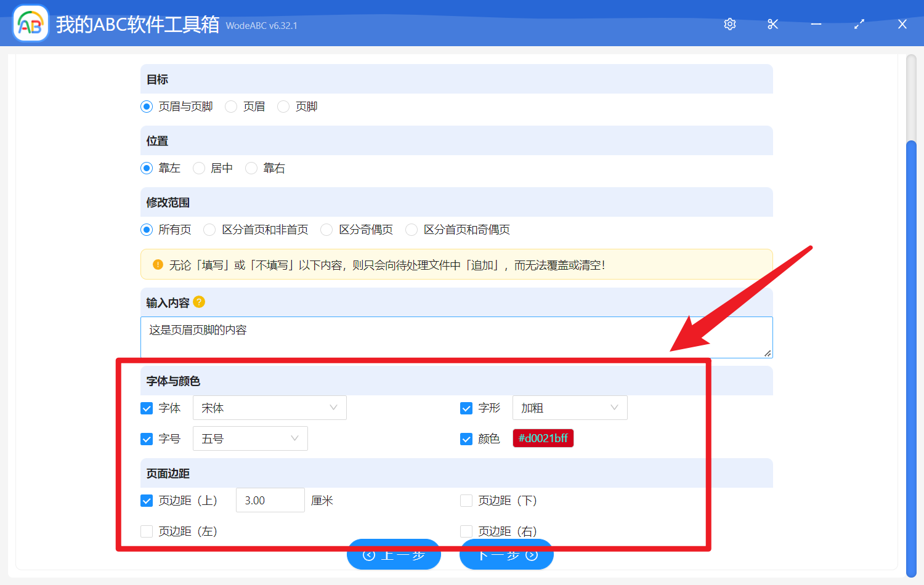Choose 居中 as the position
Screen dimensions: 924x585
[x=198, y=167]
